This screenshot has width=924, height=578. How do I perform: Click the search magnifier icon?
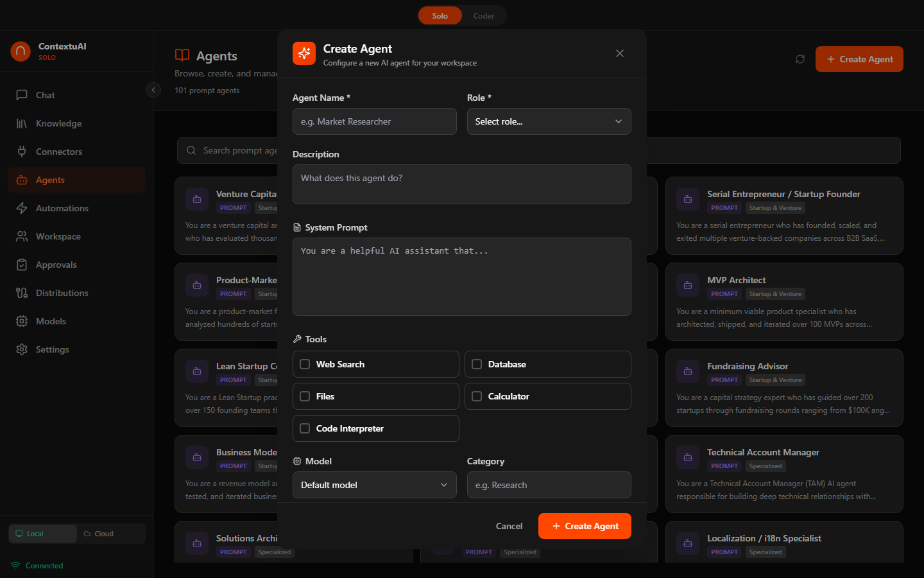(x=191, y=150)
